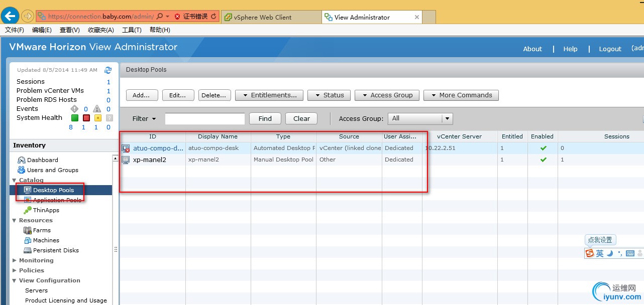
Task: Click the Sessions count number 1
Action: (108, 82)
